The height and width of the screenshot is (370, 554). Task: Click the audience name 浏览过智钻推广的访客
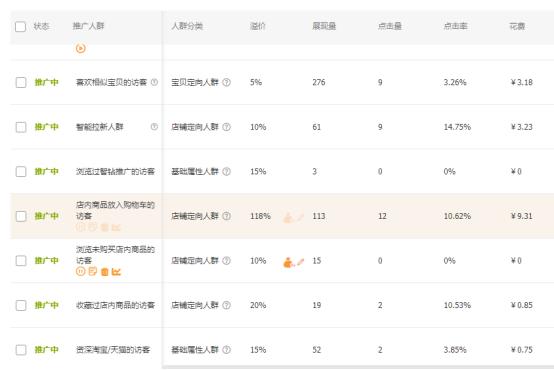pos(115,171)
